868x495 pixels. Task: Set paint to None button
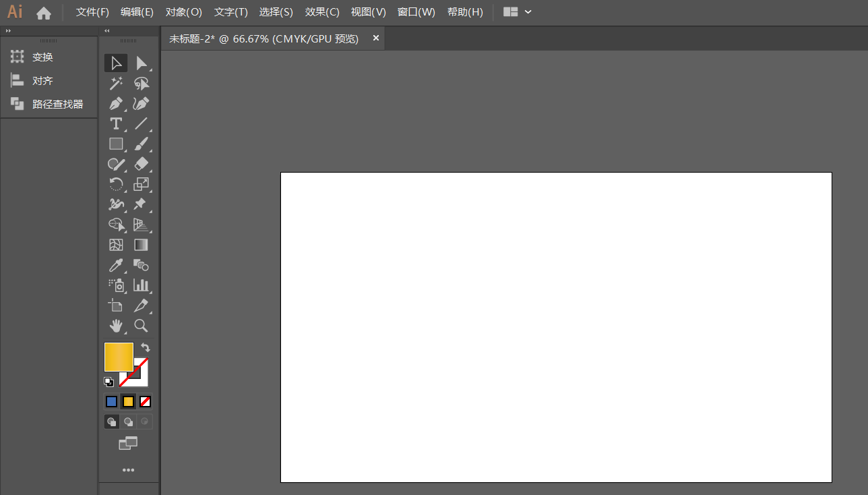145,402
